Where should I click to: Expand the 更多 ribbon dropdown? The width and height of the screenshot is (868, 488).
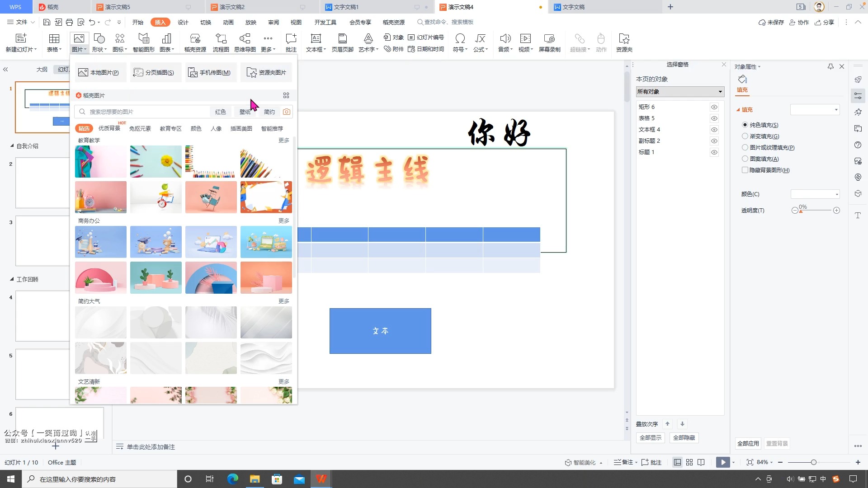click(x=268, y=43)
